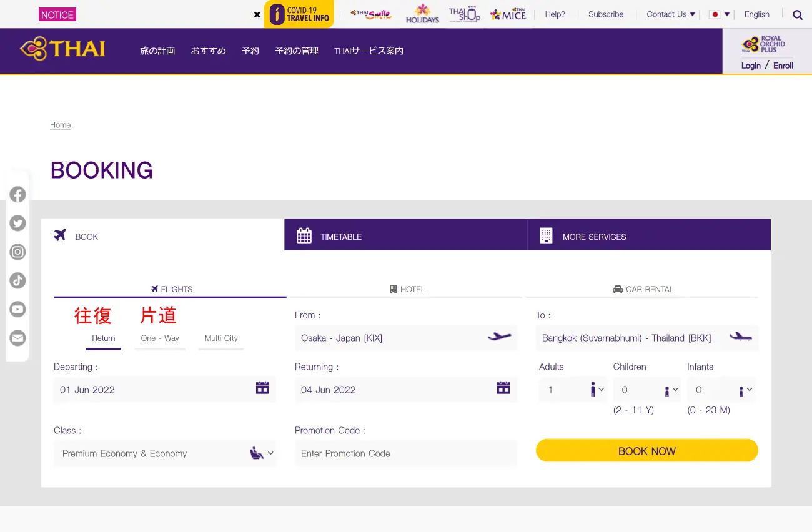
Task: Select the CAR RENTAL sub-tab
Action: [x=642, y=289]
